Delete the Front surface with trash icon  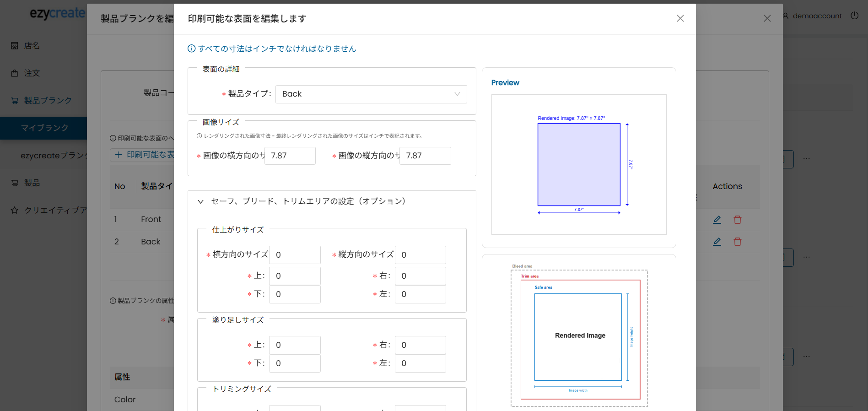pos(738,220)
